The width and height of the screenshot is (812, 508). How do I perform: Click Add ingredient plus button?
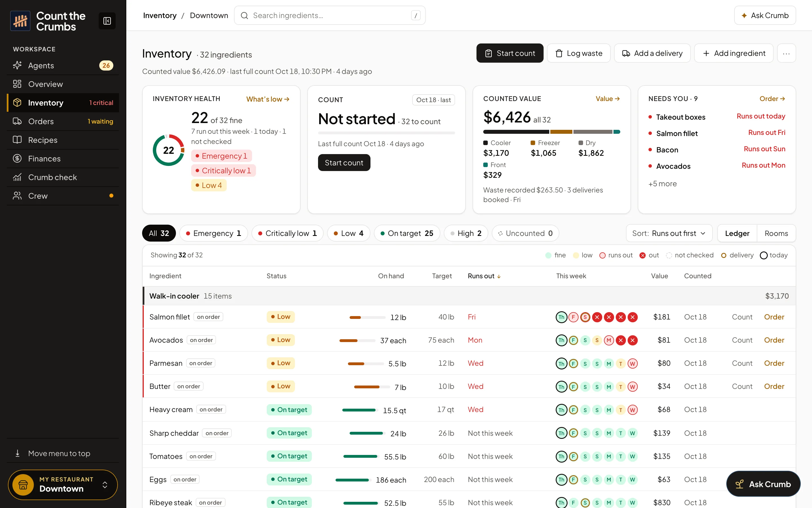coord(734,53)
